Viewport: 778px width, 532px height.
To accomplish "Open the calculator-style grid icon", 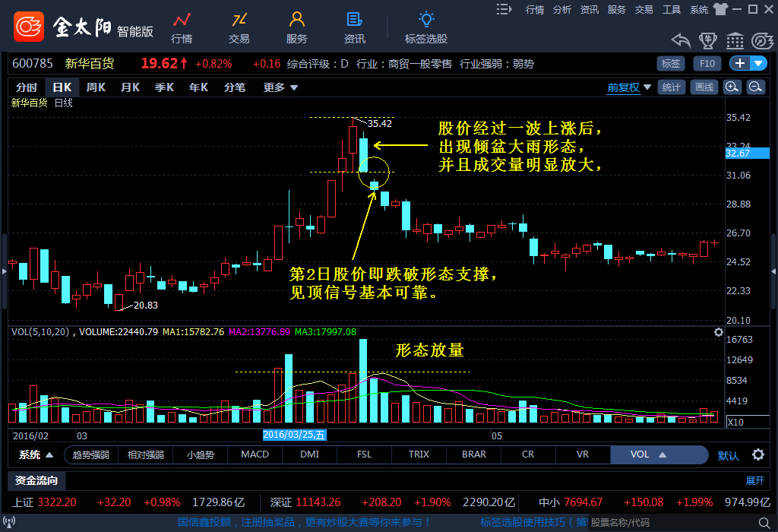I will (735, 40).
